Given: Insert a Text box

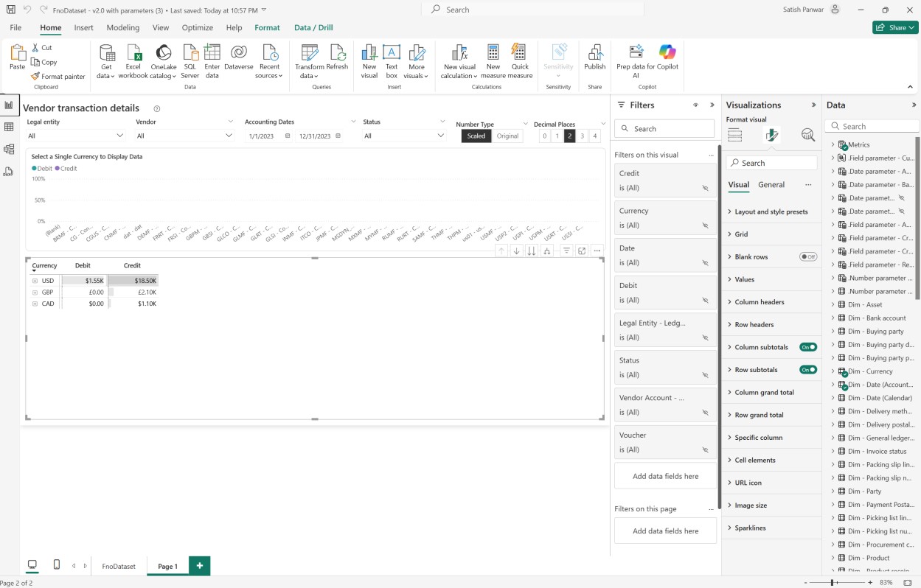Looking at the screenshot, I should tap(392, 53).
